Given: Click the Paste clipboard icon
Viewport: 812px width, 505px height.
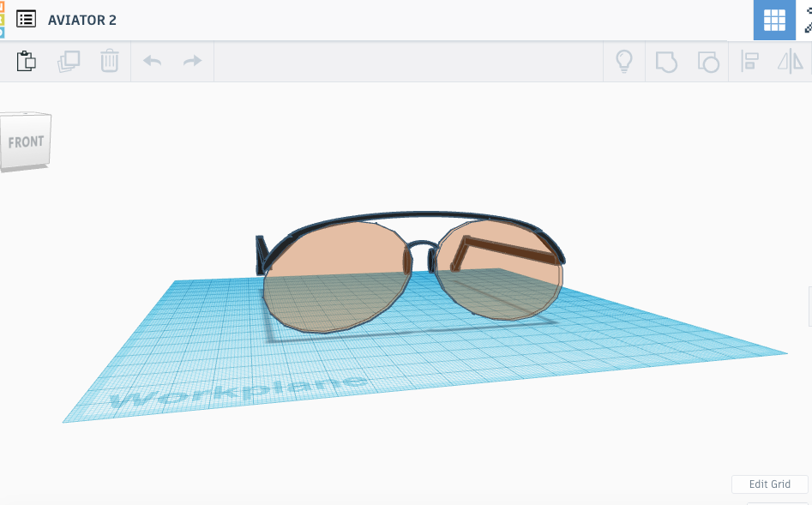Looking at the screenshot, I should (27, 62).
